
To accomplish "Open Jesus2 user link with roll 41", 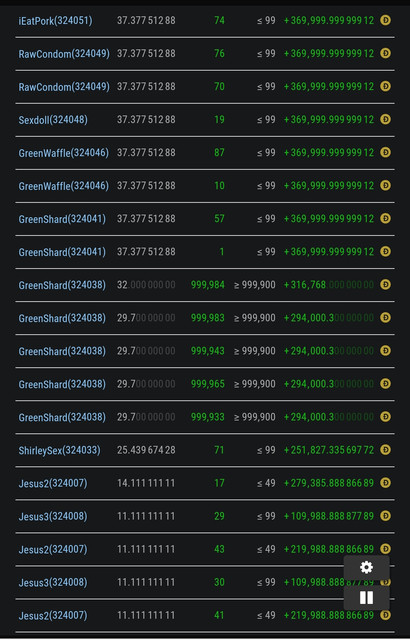I will click(x=53, y=616).
